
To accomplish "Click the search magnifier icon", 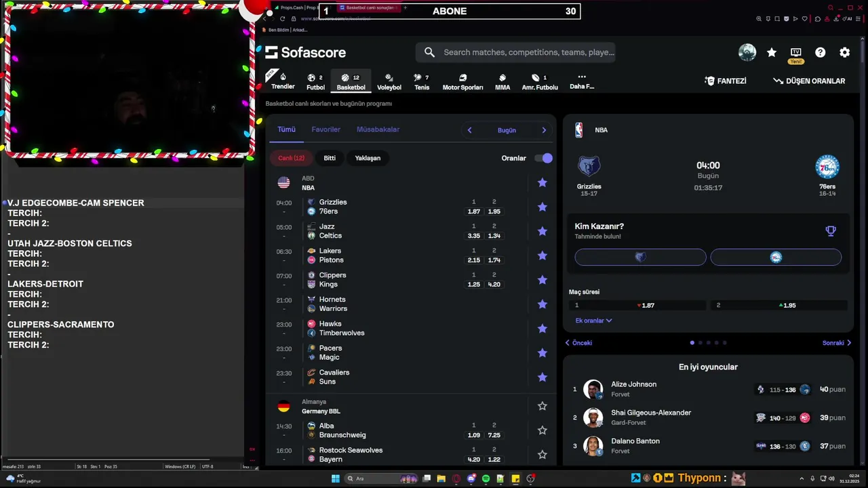I will [x=429, y=52].
